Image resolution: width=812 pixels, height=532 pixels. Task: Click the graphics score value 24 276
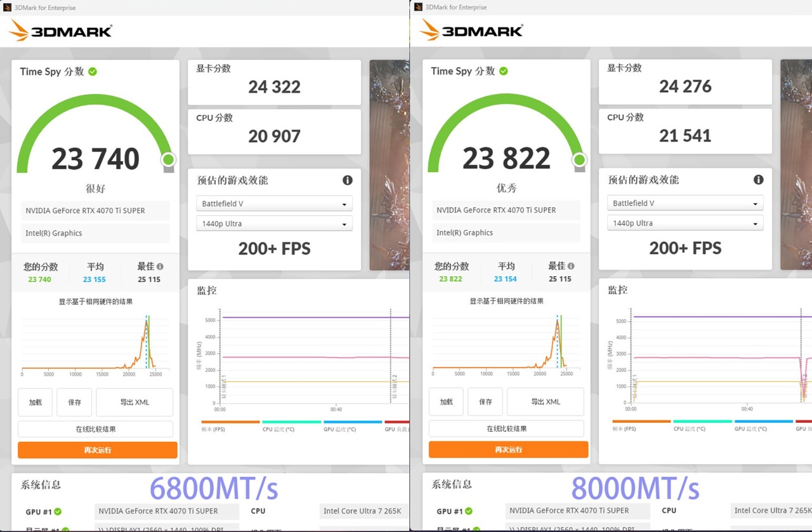(686, 86)
